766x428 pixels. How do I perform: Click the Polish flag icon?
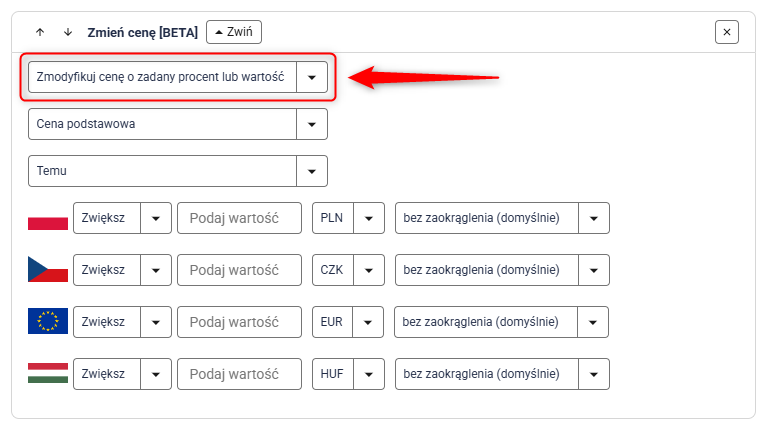point(48,218)
